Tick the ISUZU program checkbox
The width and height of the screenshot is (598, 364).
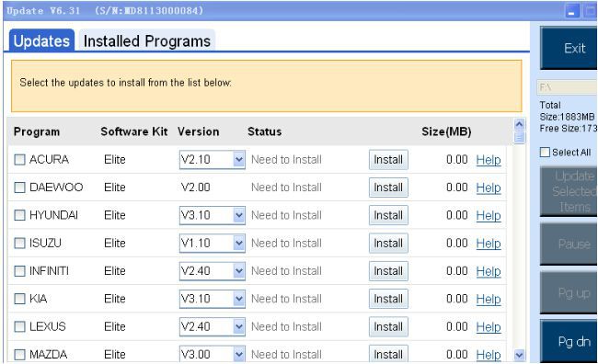click(x=19, y=244)
